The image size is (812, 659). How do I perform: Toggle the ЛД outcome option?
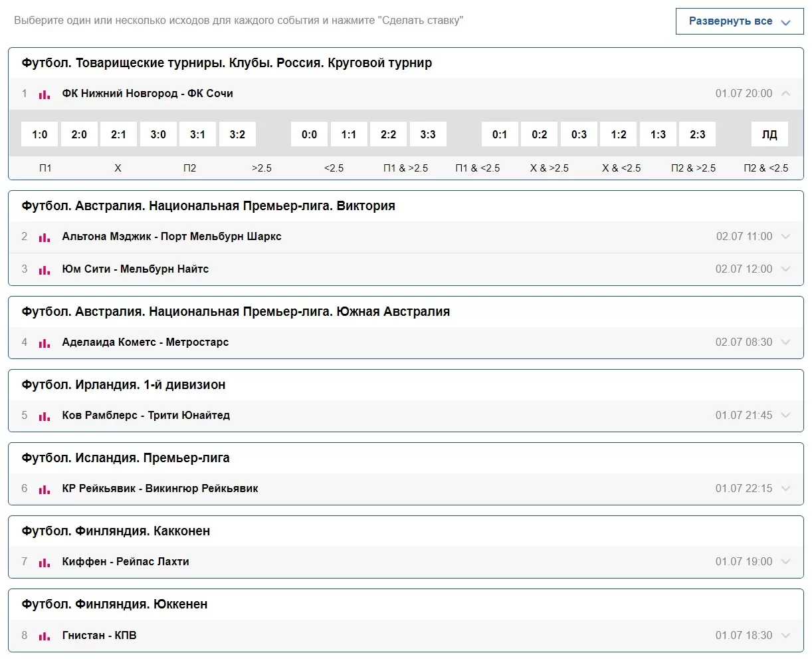769,134
